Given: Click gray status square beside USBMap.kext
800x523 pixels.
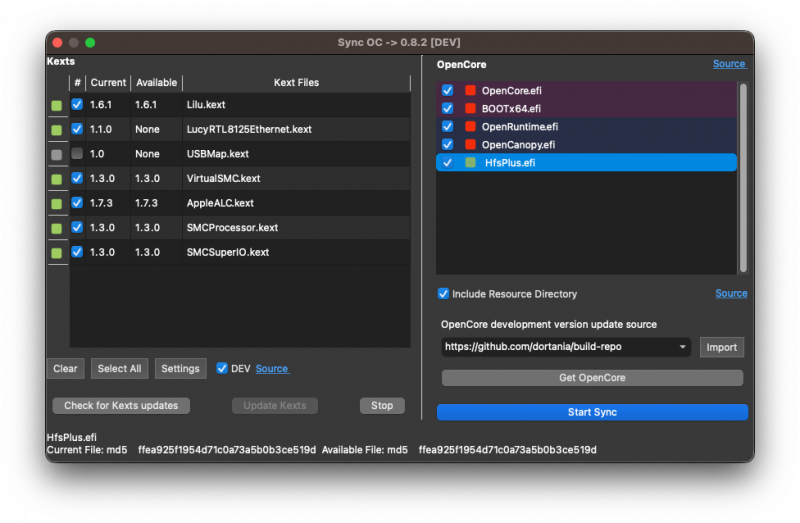Looking at the screenshot, I should tap(57, 154).
